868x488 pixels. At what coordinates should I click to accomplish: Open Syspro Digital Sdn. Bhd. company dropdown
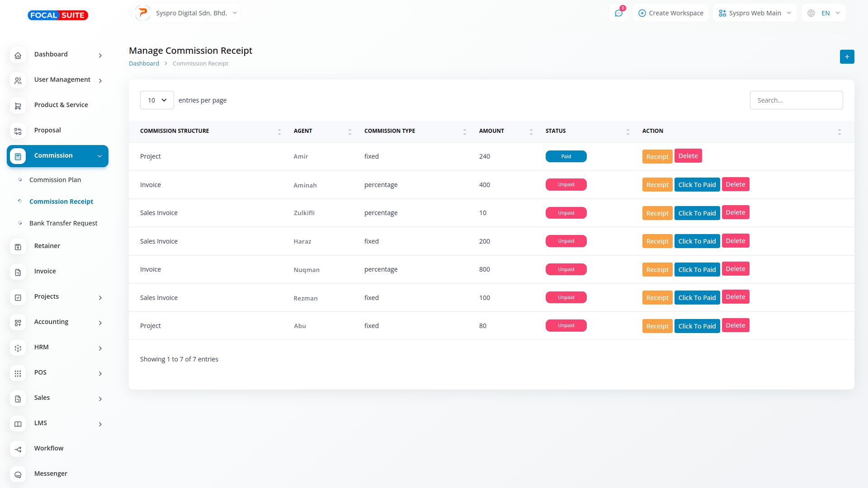(187, 13)
